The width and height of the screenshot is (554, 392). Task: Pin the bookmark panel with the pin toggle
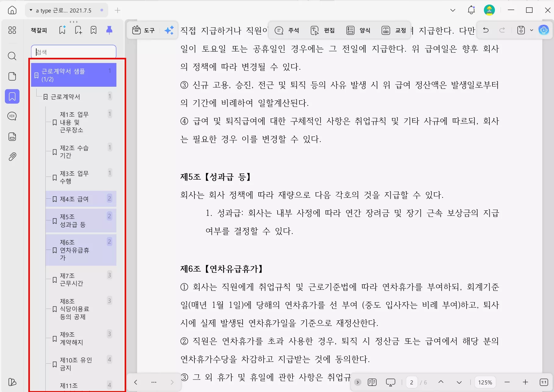[109, 30]
